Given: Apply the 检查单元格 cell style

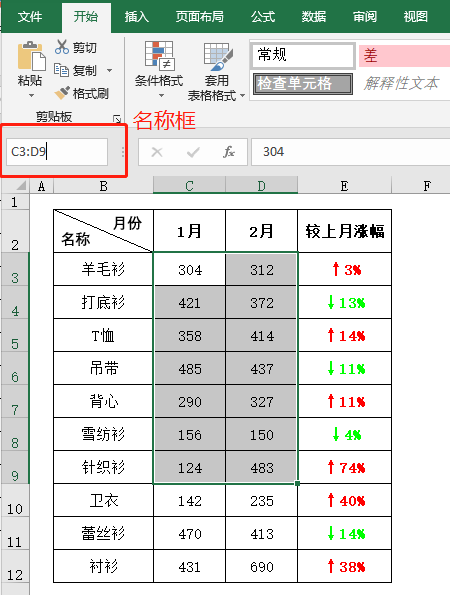Looking at the screenshot, I should [x=302, y=83].
